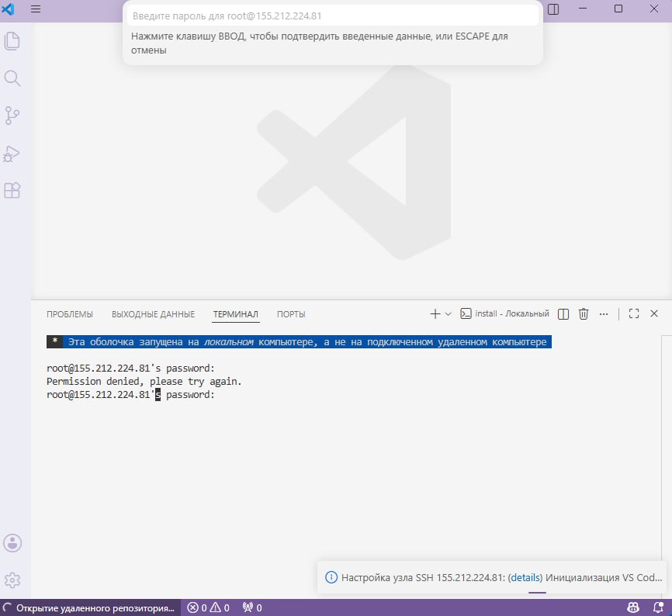Viewport: 672px width, 616px height.
Task: Open the Search view in activity bar
Action: (12, 78)
